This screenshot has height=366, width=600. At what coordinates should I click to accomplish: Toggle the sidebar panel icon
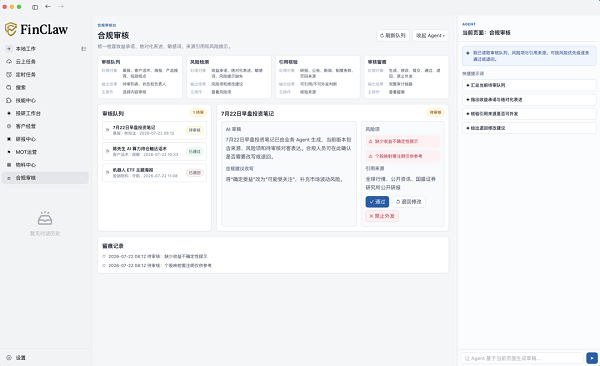[x=35, y=7]
